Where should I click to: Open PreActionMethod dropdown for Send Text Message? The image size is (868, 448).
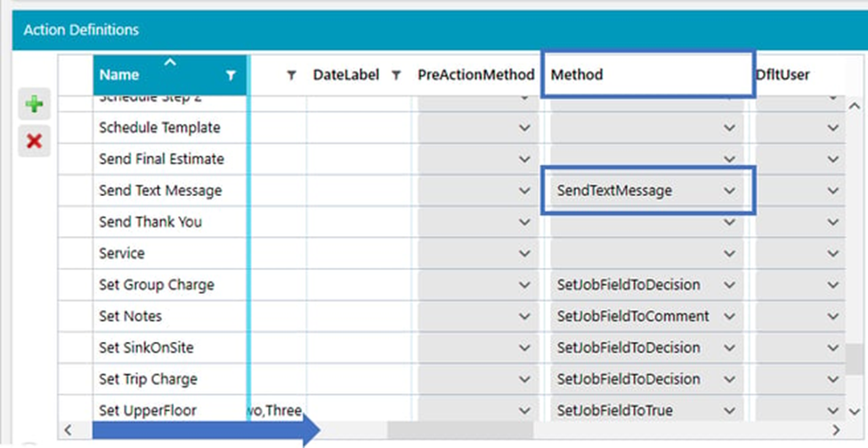click(524, 191)
